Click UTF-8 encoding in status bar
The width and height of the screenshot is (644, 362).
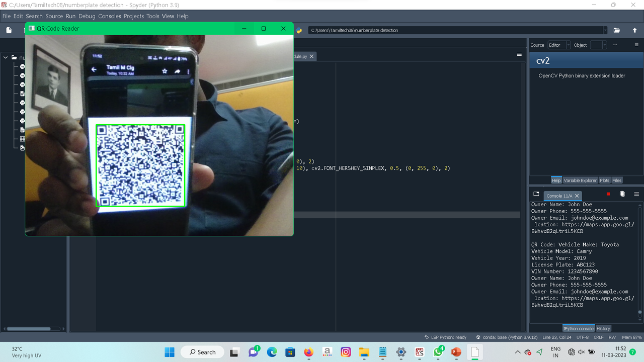pos(583,337)
